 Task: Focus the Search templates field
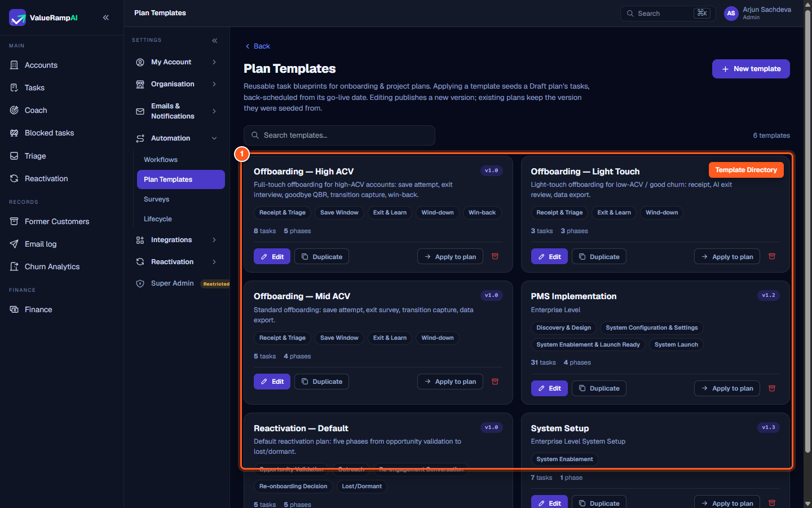(339, 135)
